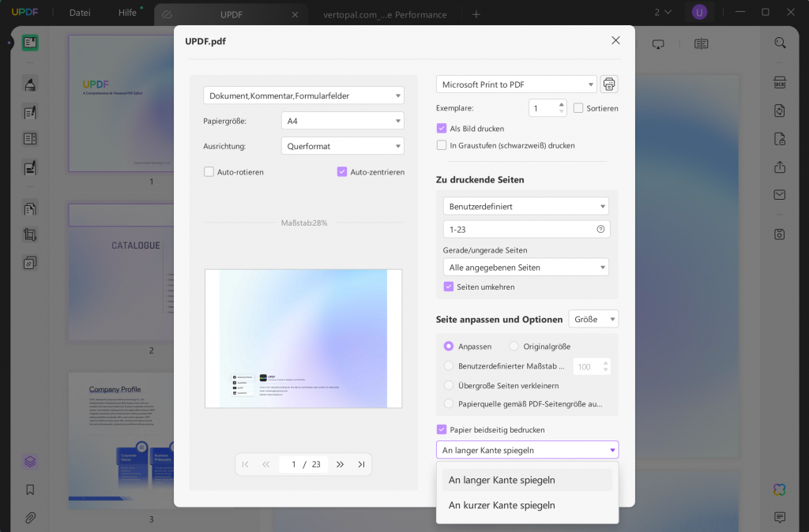This screenshot has width=809, height=532.
Task: Select the Comment highlighter tool in sidebar
Action: coord(30,84)
